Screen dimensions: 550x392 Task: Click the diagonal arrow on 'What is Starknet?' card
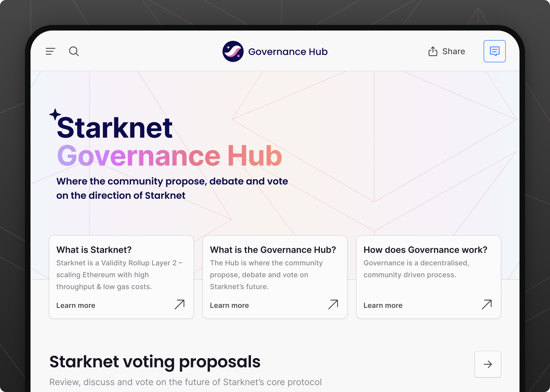[180, 305]
